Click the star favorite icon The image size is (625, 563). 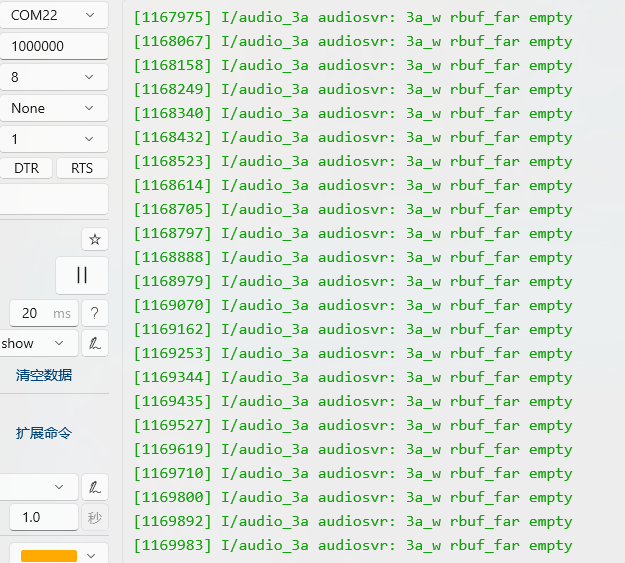[95, 239]
